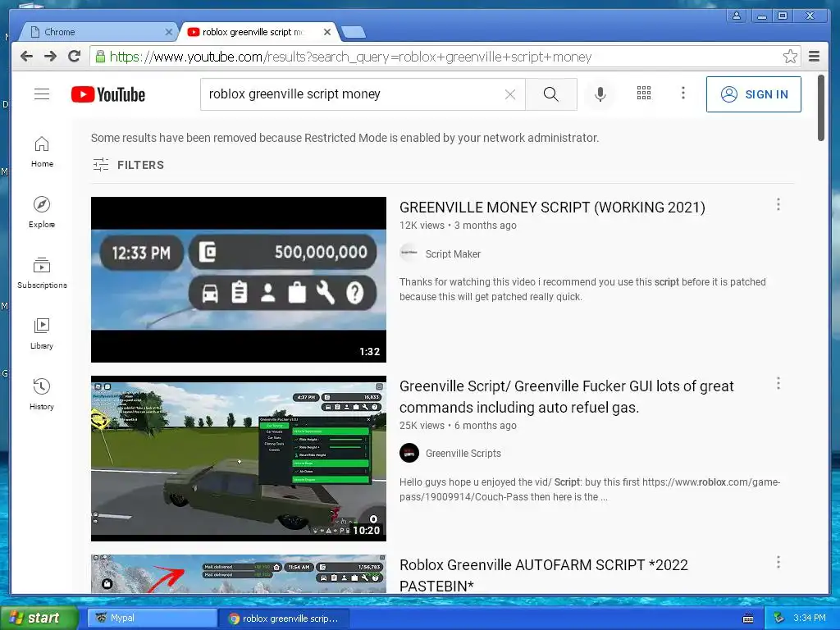The width and height of the screenshot is (840, 630).
Task: Play the red arrow autofarm thumbnail
Action: click(239, 573)
